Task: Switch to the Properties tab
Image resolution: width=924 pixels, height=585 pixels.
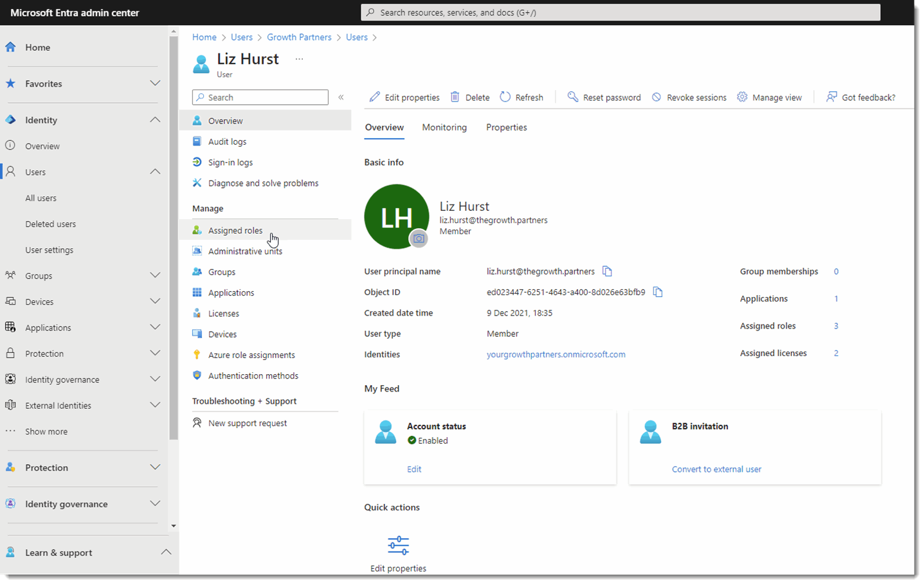Action: [x=505, y=127]
